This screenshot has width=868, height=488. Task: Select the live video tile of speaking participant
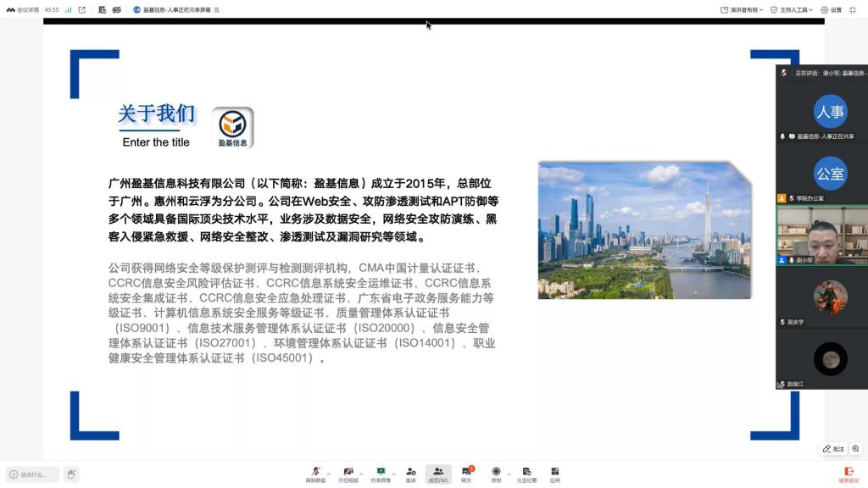pos(822,236)
